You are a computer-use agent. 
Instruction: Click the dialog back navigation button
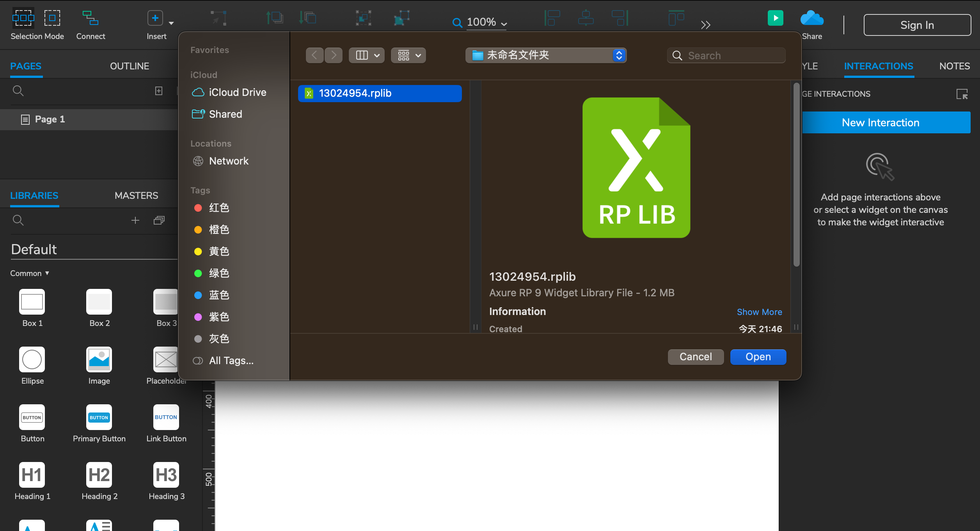315,55
